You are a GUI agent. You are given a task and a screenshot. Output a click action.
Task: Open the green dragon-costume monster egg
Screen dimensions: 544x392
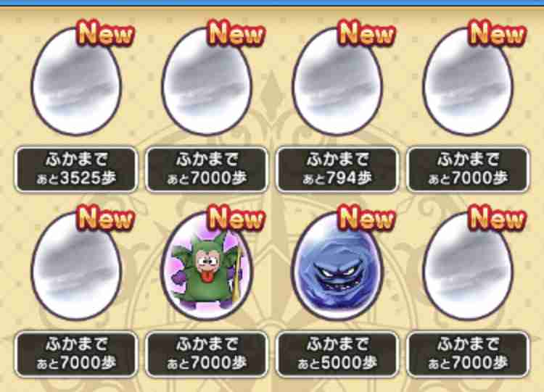point(207,266)
